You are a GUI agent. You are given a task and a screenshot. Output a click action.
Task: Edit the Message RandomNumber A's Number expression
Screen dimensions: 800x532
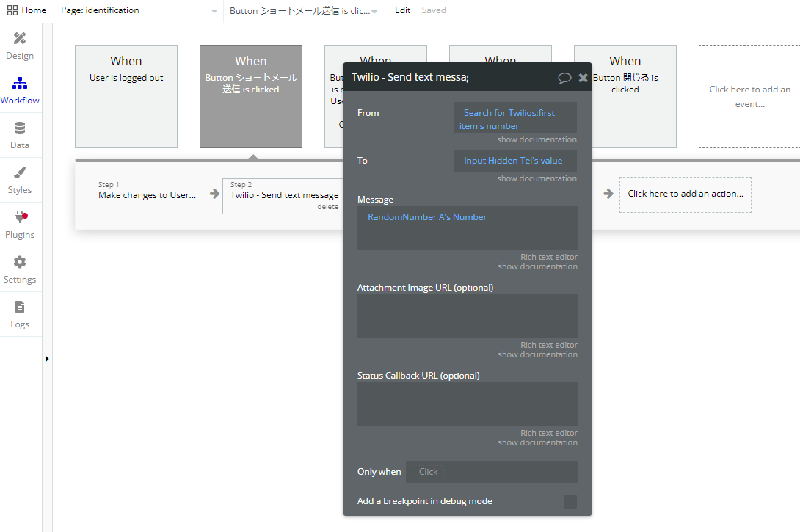coord(427,217)
